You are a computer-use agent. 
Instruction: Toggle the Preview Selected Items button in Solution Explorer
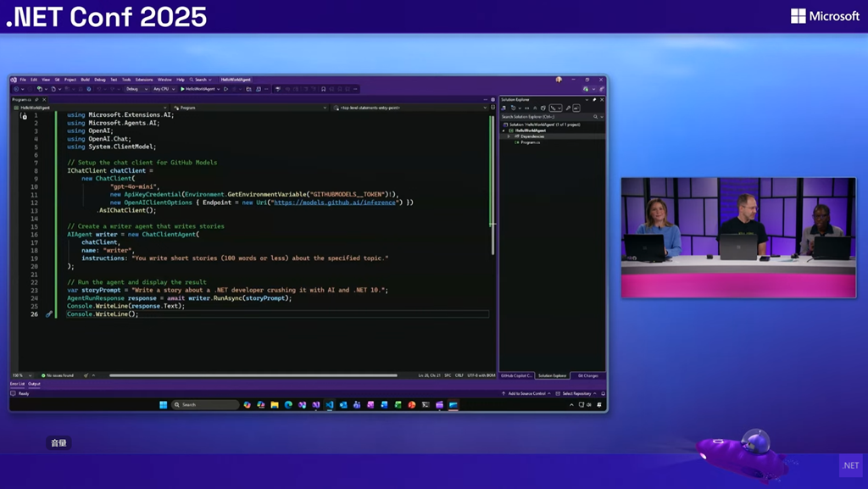[576, 108]
